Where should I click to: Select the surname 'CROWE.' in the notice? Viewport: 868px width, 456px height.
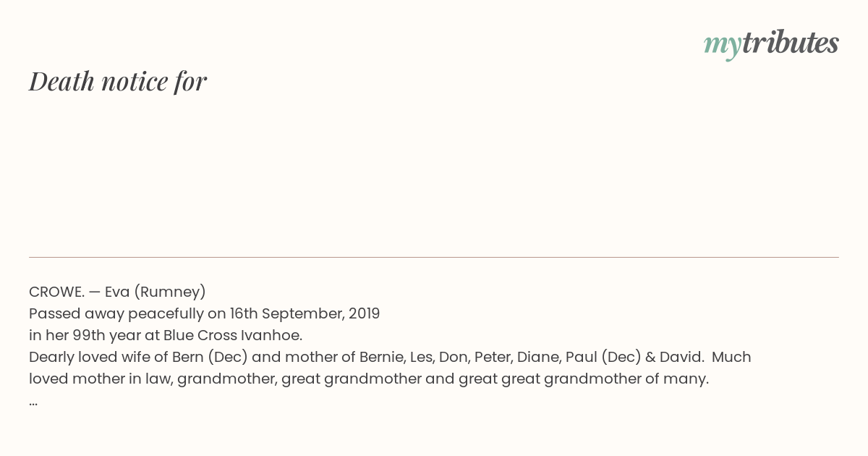56,292
